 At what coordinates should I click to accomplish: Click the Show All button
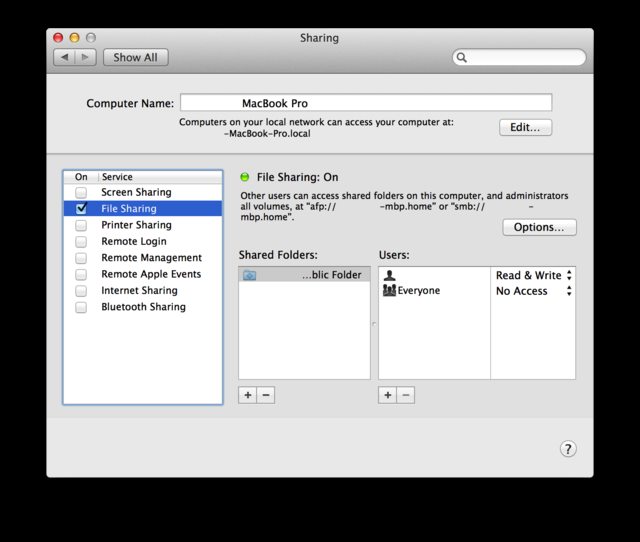pyautogui.click(x=136, y=57)
